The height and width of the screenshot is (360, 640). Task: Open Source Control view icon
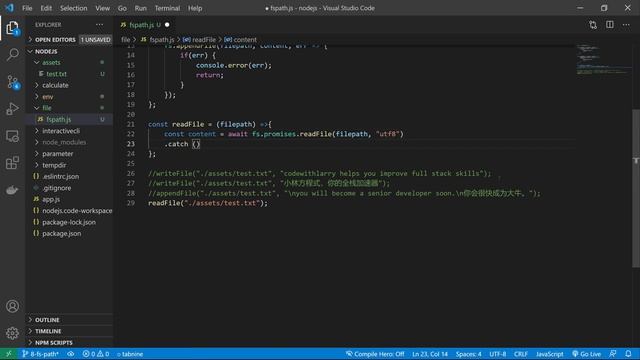[x=12, y=82]
